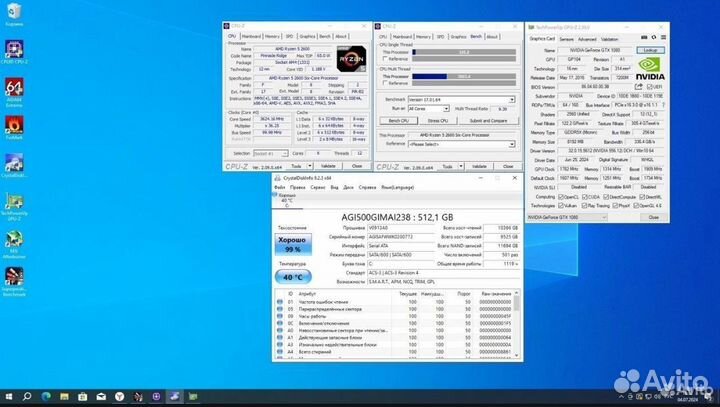
Task: Click the Lookup button in GPU-Z
Action: (x=651, y=50)
